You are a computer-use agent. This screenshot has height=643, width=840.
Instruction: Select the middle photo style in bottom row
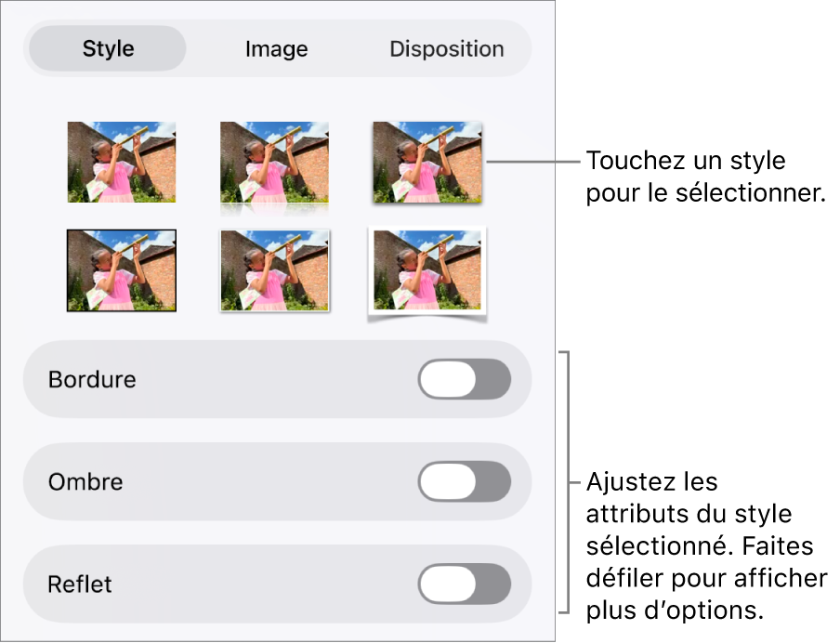pos(274,269)
